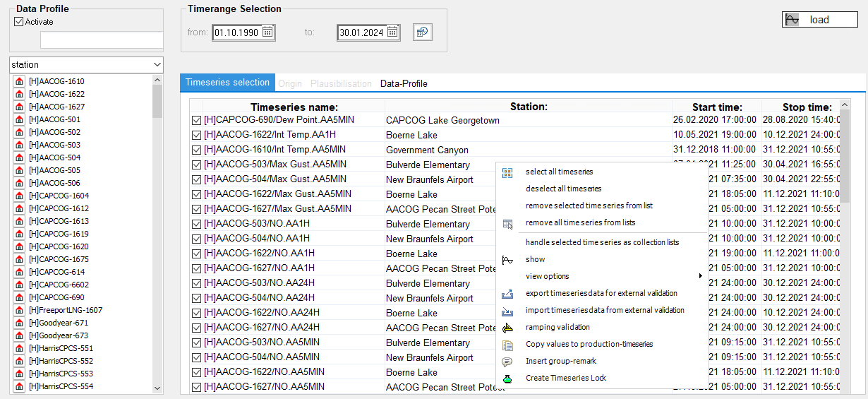
Task: Uncheck [H]AACOG-503/Max Gust.AA5MIN row checkbox
Action: [x=196, y=165]
